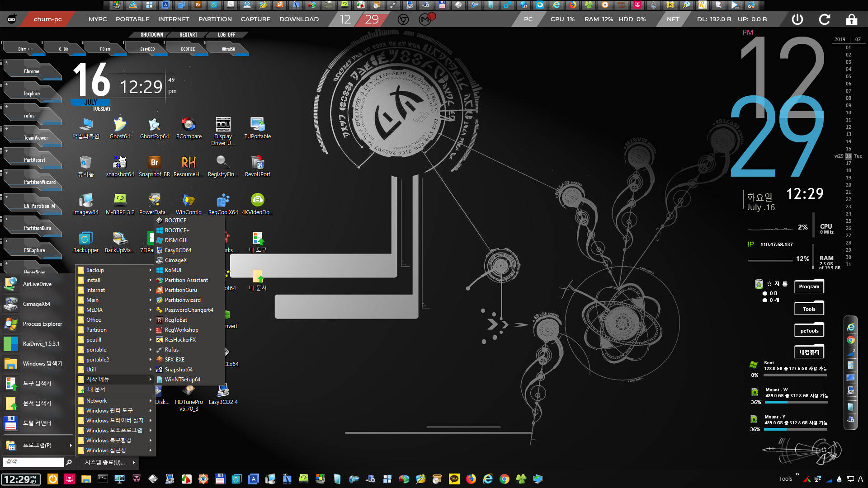Image resolution: width=868 pixels, height=488 pixels.
Task: Launch Snapshot_BR desktop shortcut
Action: click(154, 166)
